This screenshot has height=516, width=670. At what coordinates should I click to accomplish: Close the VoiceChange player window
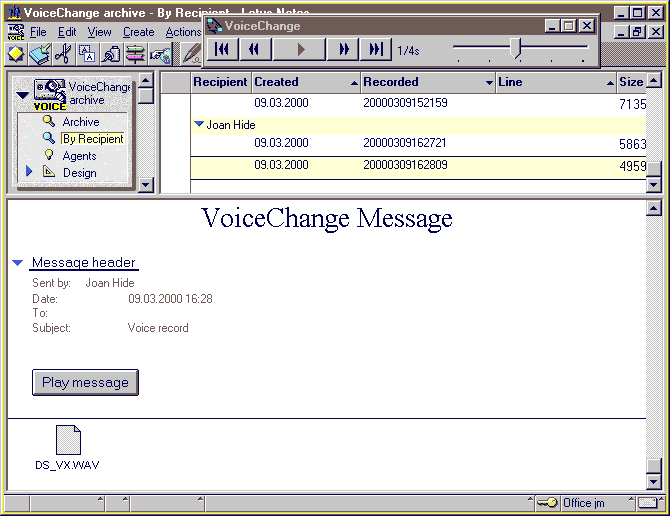pyautogui.click(x=587, y=26)
